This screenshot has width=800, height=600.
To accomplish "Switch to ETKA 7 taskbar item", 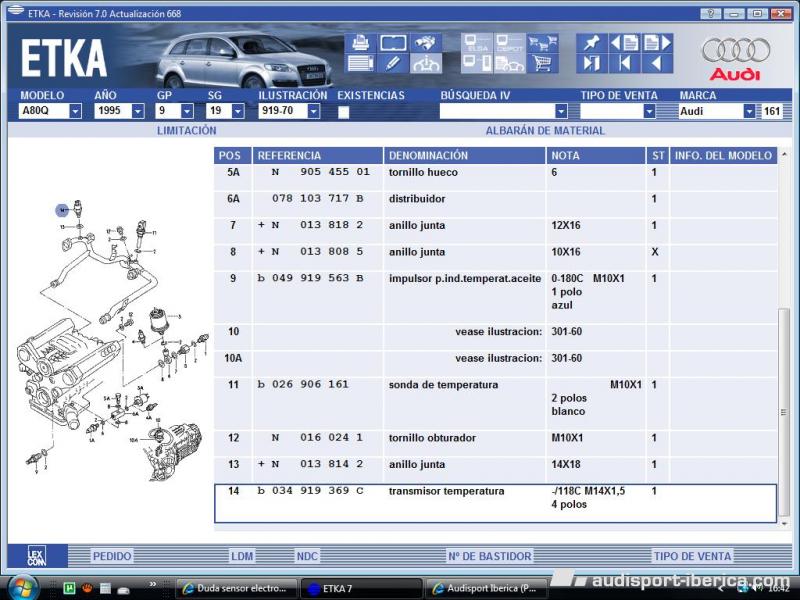I will coord(362,588).
